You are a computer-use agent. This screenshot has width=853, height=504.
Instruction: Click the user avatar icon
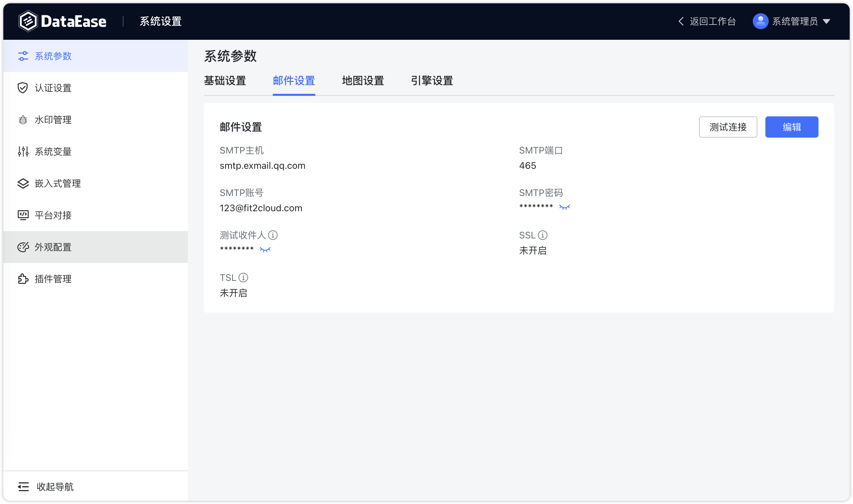[x=760, y=22]
